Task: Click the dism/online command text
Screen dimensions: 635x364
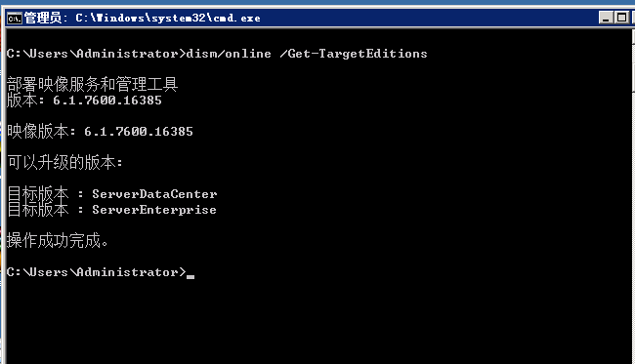Action: (x=229, y=54)
